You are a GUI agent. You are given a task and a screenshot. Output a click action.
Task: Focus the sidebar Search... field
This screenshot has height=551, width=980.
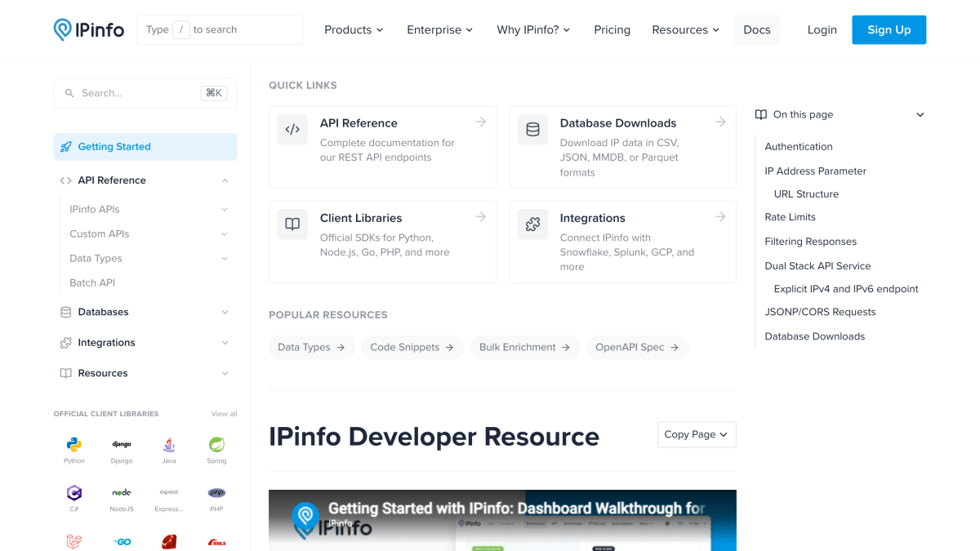[x=145, y=93]
